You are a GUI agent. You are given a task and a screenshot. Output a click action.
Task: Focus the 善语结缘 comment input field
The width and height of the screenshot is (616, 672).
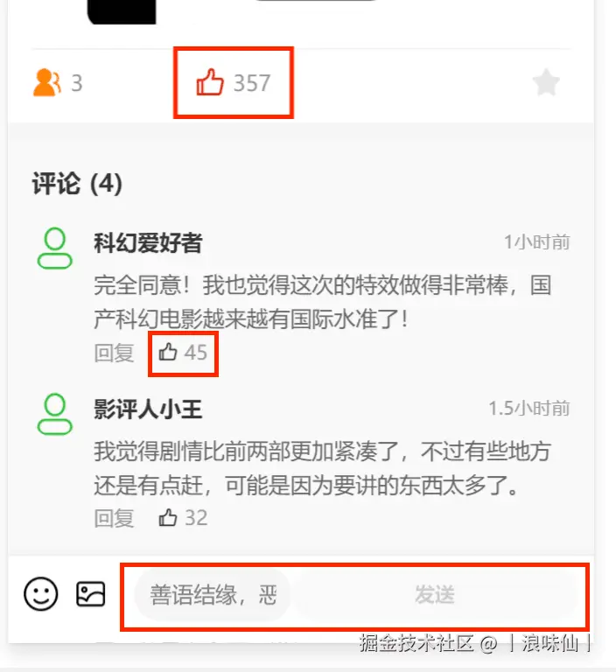click(x=213, y=595)
